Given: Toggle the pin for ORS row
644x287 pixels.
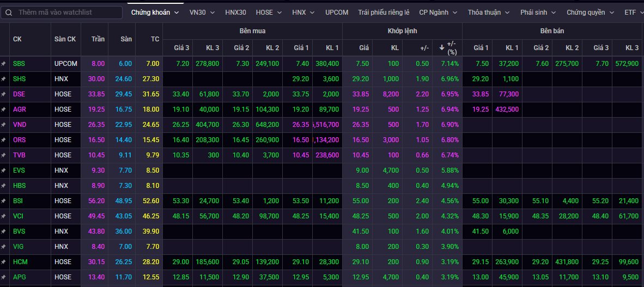Looking at the screenshot, I should 3,140.
